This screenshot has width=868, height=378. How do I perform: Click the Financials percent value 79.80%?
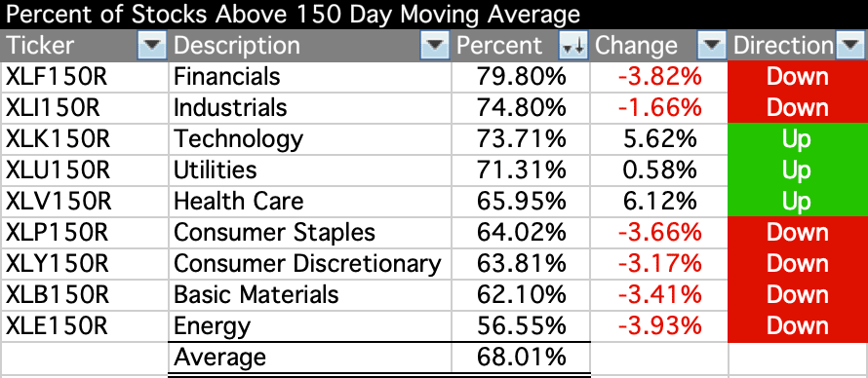[521, 77]
